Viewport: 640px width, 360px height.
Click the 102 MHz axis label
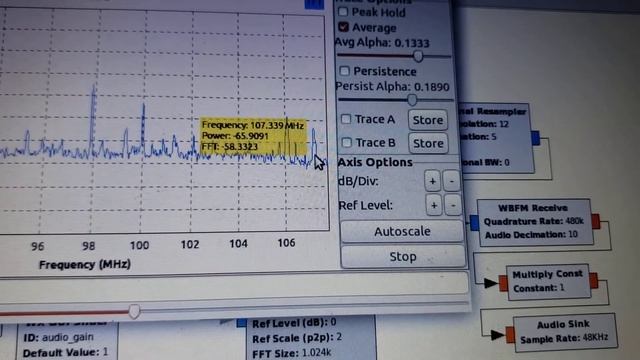coord(190,244)
